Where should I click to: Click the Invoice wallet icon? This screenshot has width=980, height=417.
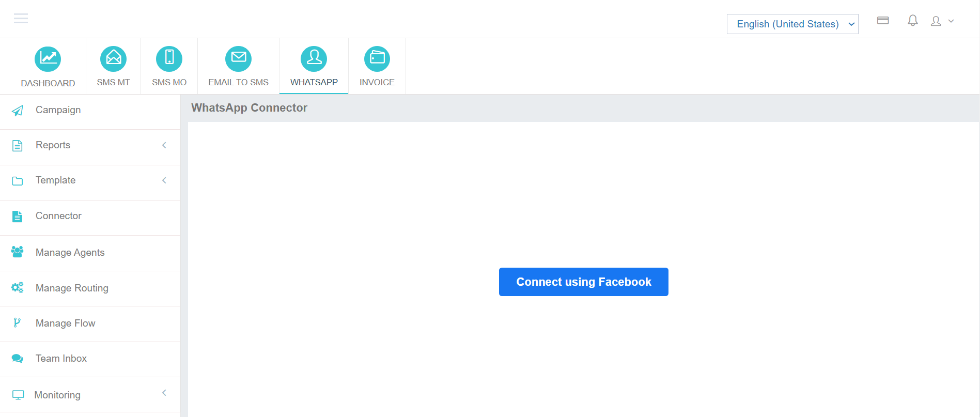[377, 59]
